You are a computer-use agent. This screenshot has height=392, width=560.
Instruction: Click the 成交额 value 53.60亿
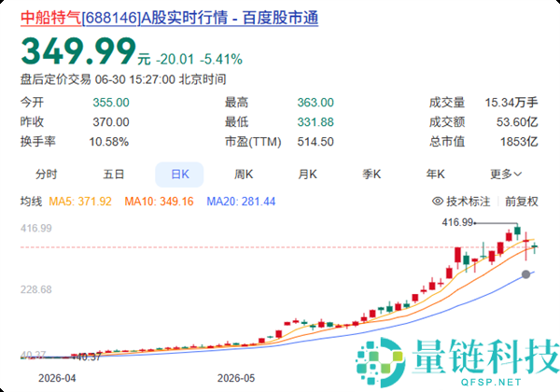[x=517, y=122]
